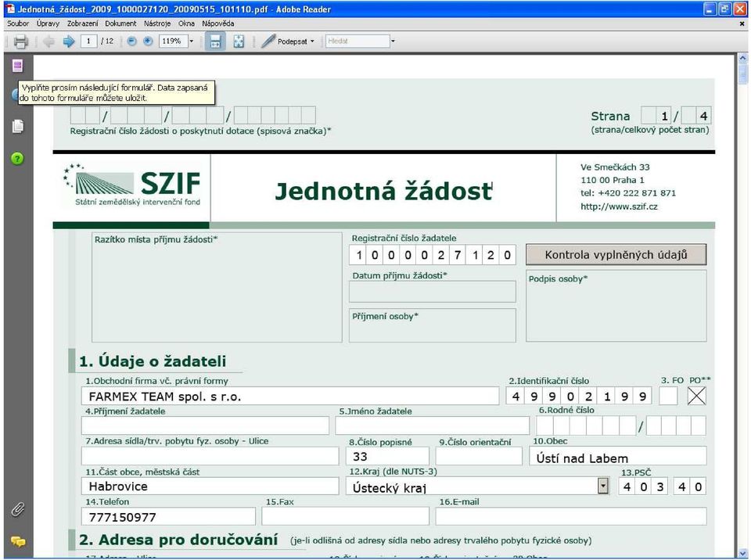Click the Jednotná žádost heading
The width and height of the screenshot is (751, 560).
tap(383, 191)
